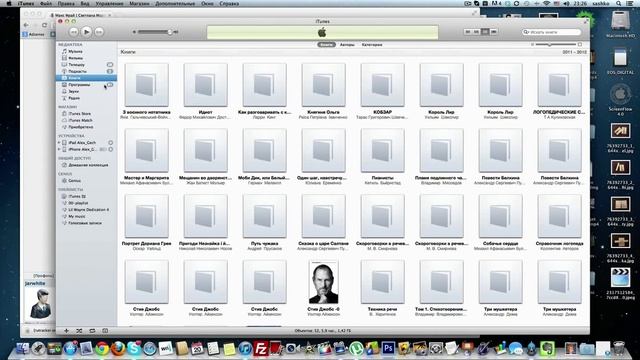Select the iPad Alex_Cech device
Viewport: 640px width, 360px height.
point(82,142)
